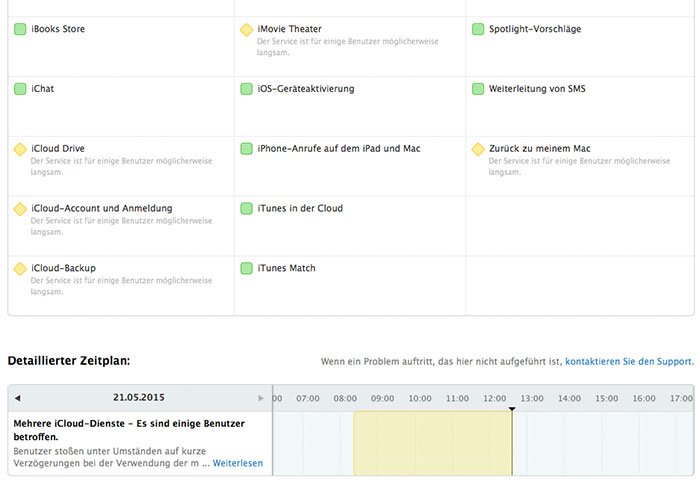Screen dimensions: 700x497
Task: Click the slow-service note under iMovie Theater
Action: [347, 47]
